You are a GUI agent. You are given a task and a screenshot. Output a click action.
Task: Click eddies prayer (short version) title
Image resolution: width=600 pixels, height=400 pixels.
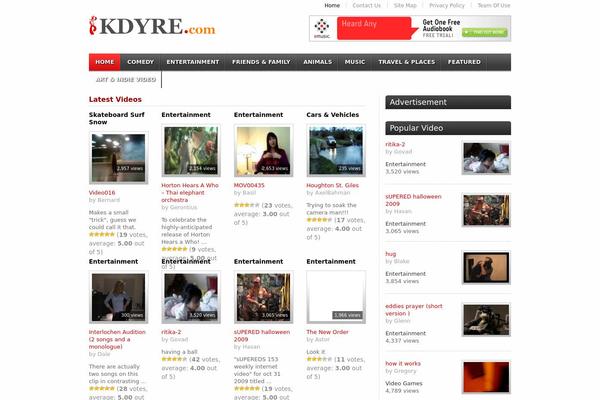(414, 310)
